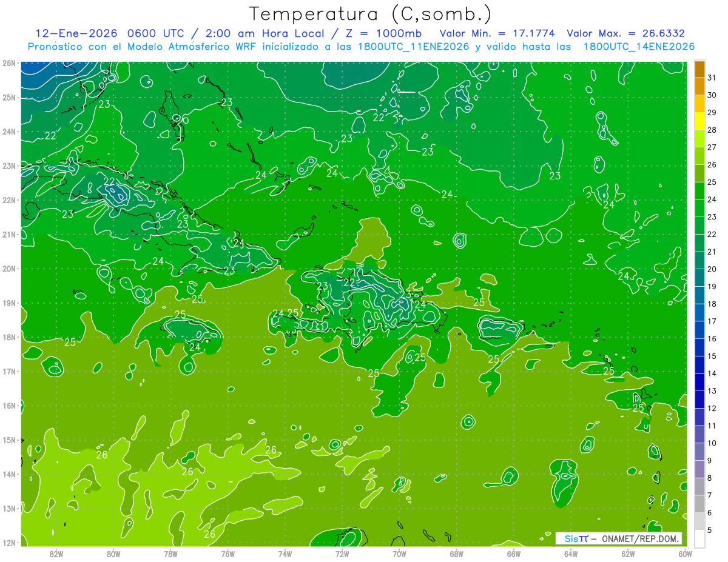Pick the dark orange swatch above legend 31

point(699,69)
